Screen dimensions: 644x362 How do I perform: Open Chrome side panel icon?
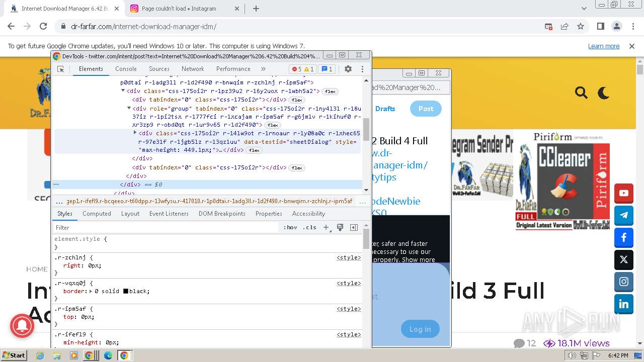600,26
